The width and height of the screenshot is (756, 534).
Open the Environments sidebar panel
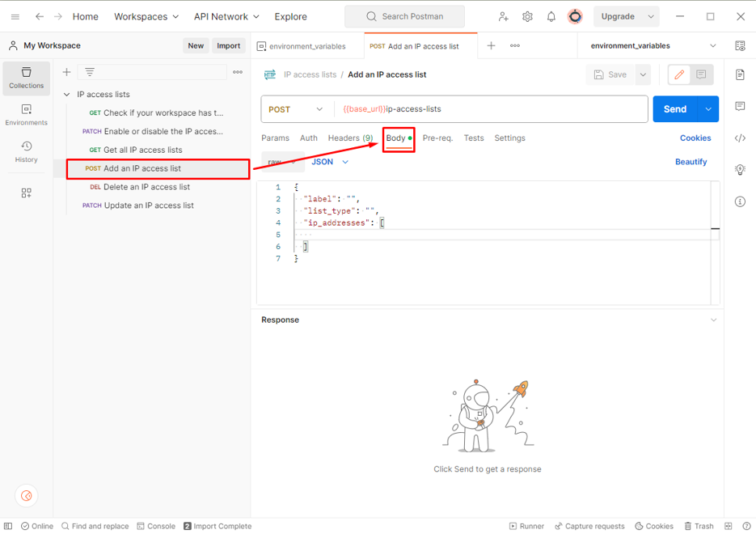click(26, 115)
